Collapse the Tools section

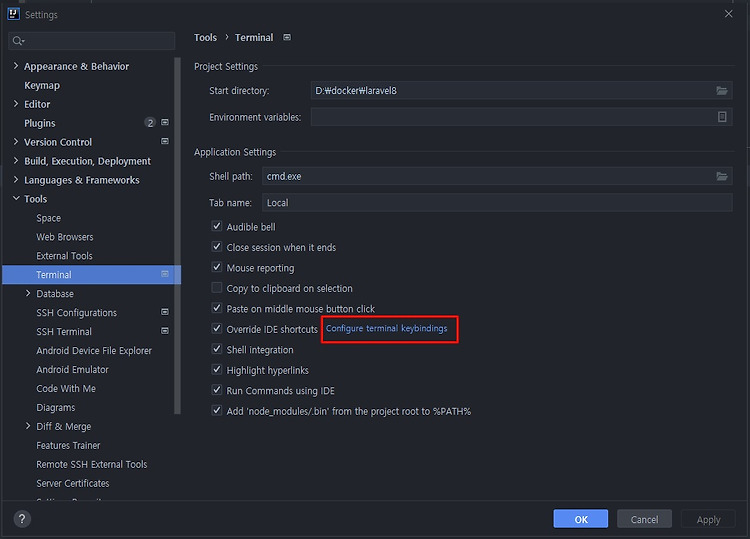click(x=16, y=198)
